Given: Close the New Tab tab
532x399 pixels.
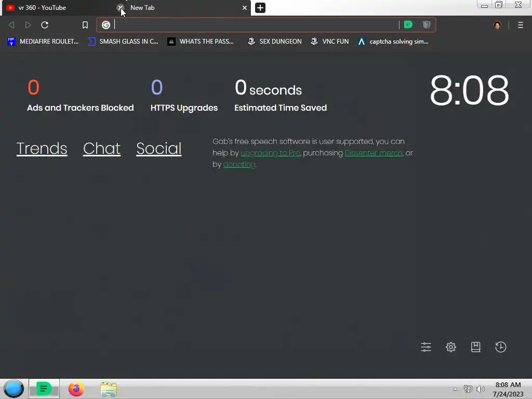Looking at the screenshot, I should tap(244, 8).
